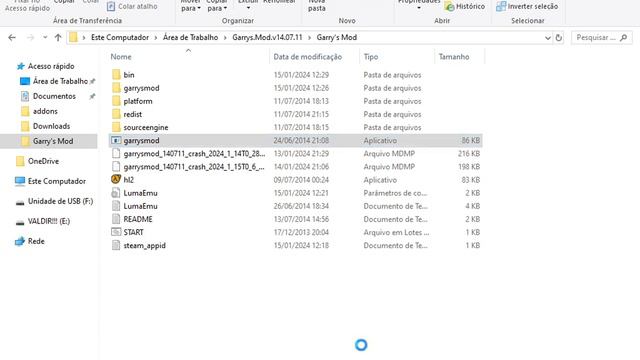Click Garry's Mod breadcrumb segment

point(337,38)
